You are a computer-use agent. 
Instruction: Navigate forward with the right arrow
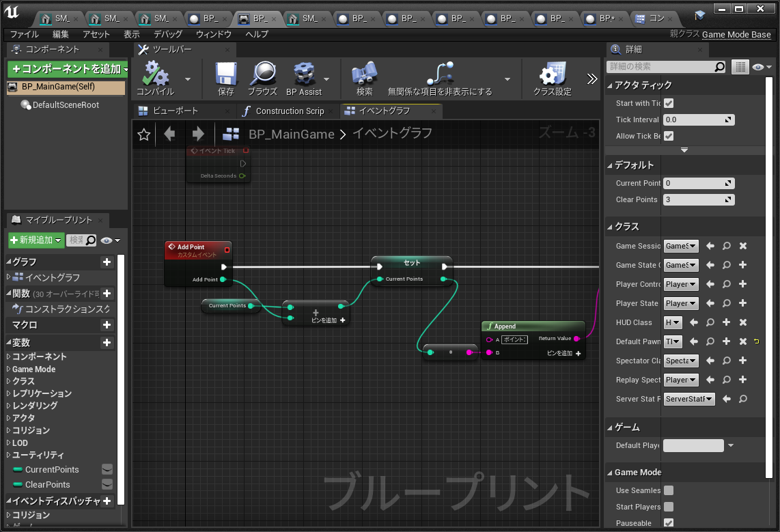point(198,134)
